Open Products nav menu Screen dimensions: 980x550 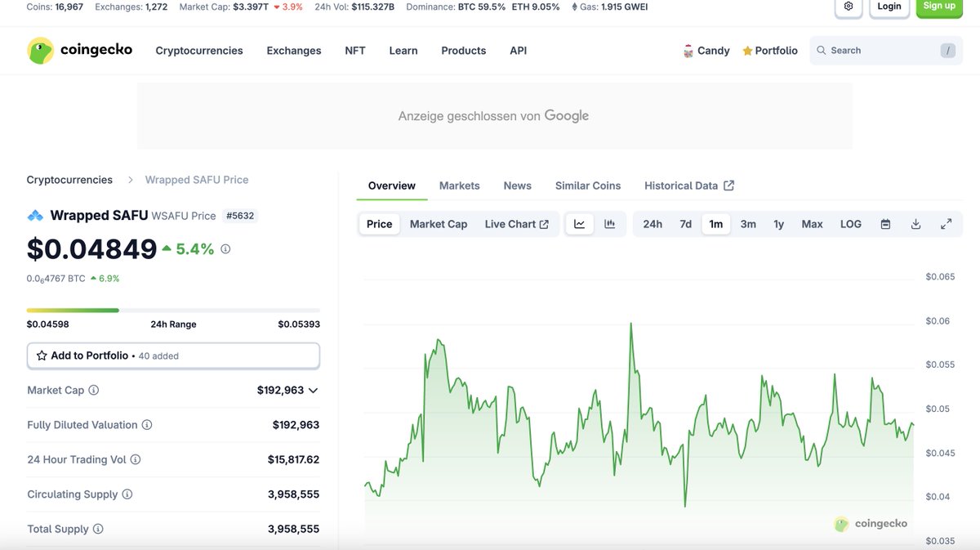464,51
